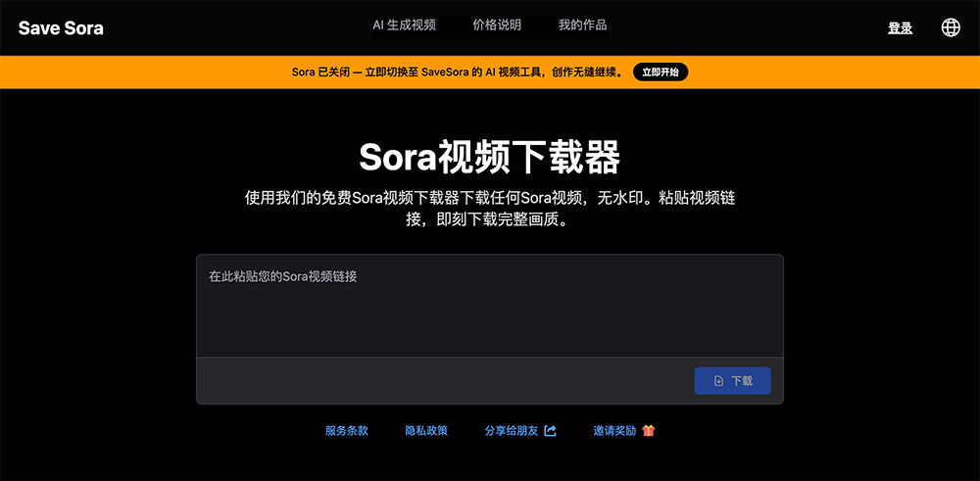The height and width of the screenshot is (481, 980).
Task: Click the share icon beside 分享给朋友
Action: click(550, 430)
